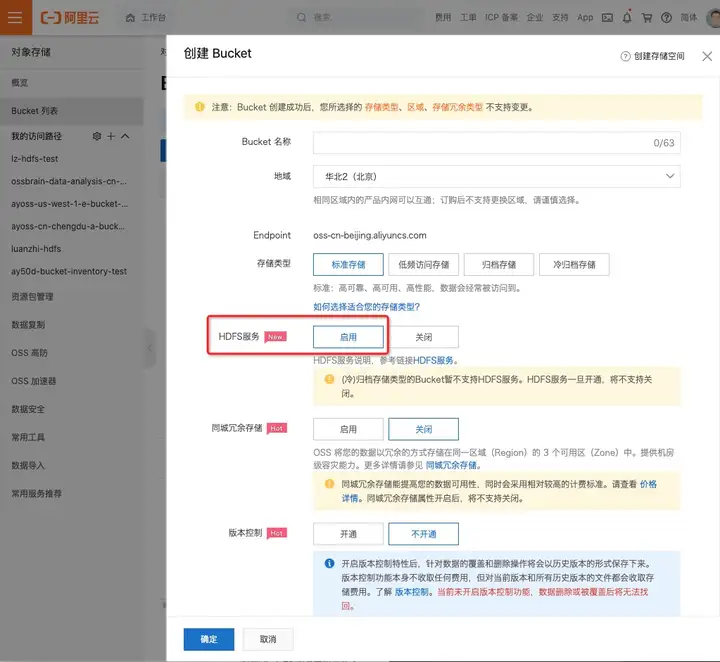Image resolution: width=720 pixels, height=662 pixels.
Task: Open the 价格详情 link
Action: pos(648,484)
